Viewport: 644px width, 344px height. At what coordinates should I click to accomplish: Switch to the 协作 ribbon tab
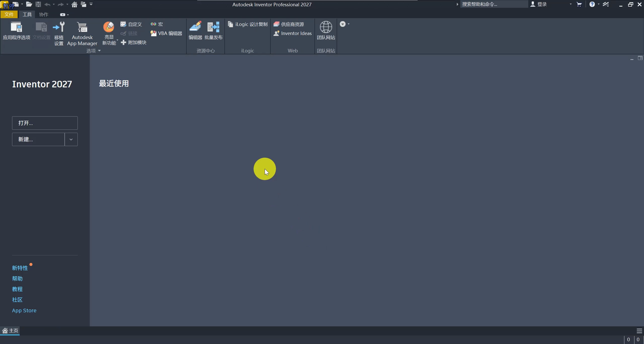tap(44, 14)
